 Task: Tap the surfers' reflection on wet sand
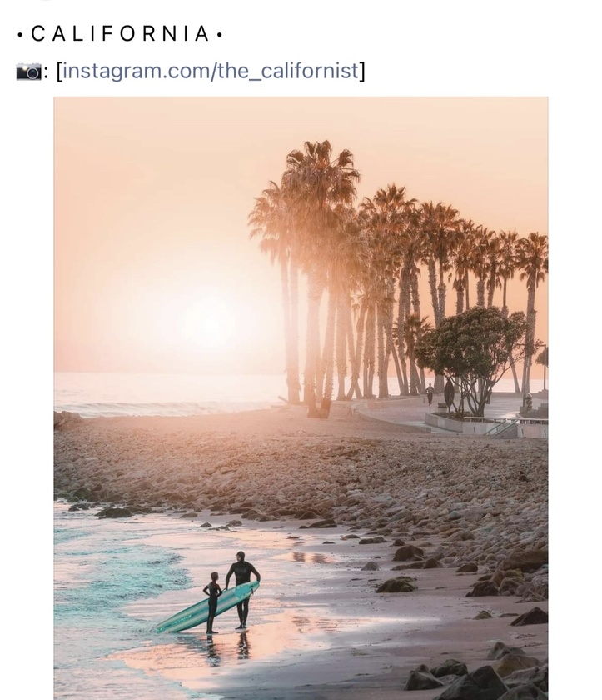click(227, 647)
